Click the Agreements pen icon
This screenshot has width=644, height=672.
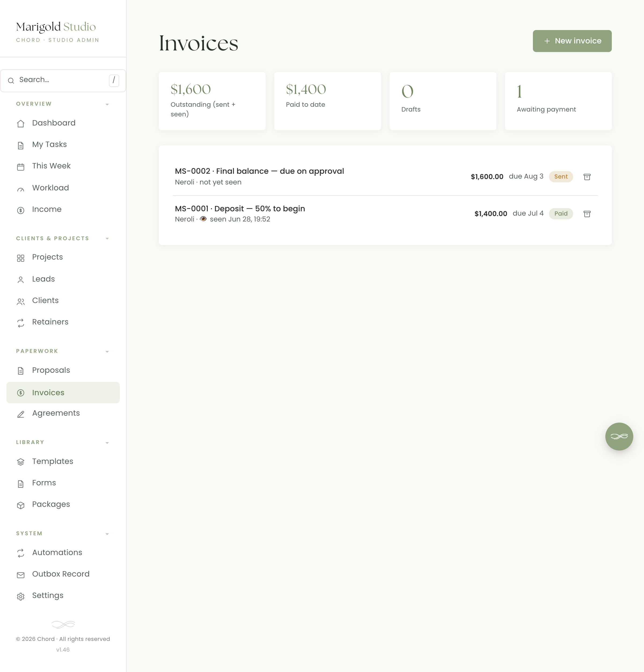click(21, 414)
